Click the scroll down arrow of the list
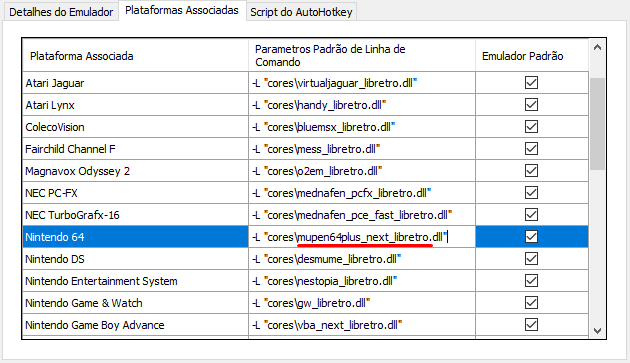The image size is (630, 363). (x=597, y=331)
